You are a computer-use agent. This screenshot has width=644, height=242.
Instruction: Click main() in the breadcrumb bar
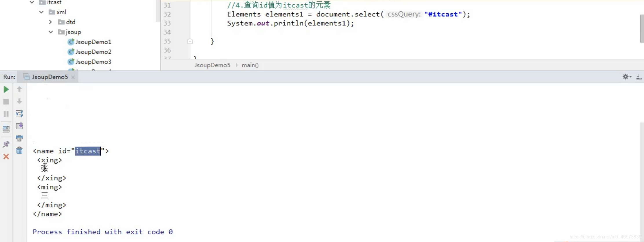coord(250,65)
